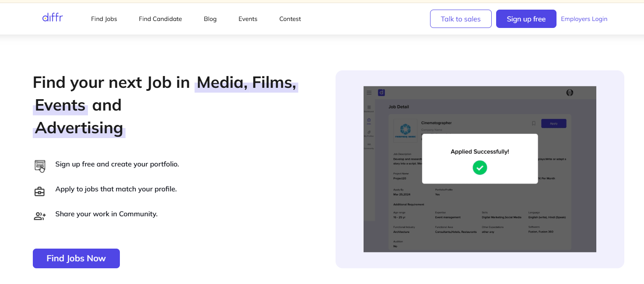Select the Dashboard icon in the preview sidebar
Viewport: 644px width, 284px height.
tap(369, 107)
